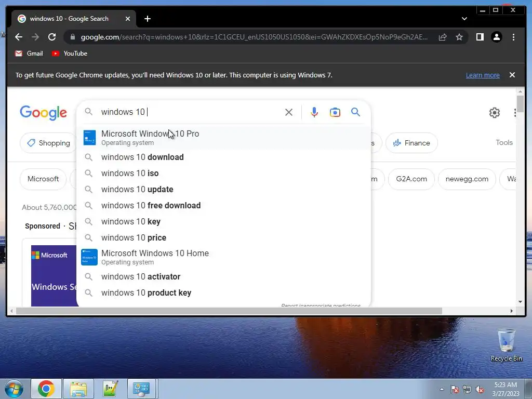Click the network tray icon
The width and height of the screenshot is (532, 399).
pos(467,389)
